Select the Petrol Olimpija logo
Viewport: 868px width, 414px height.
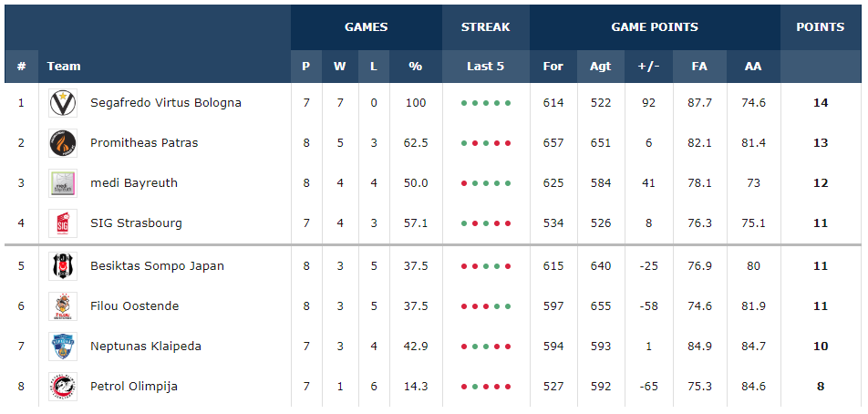pyautogui.click(x=63, y=387)
